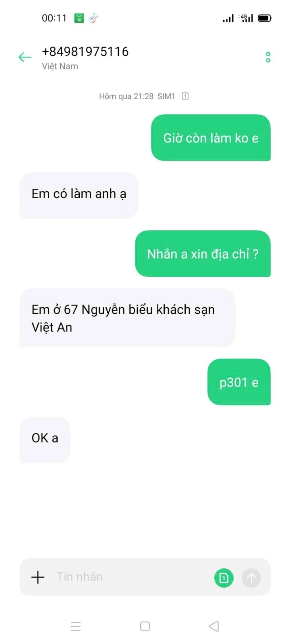Screen dimensions: 290x644
Task: Tap the plus attachment icon
Action: point(38,577)
